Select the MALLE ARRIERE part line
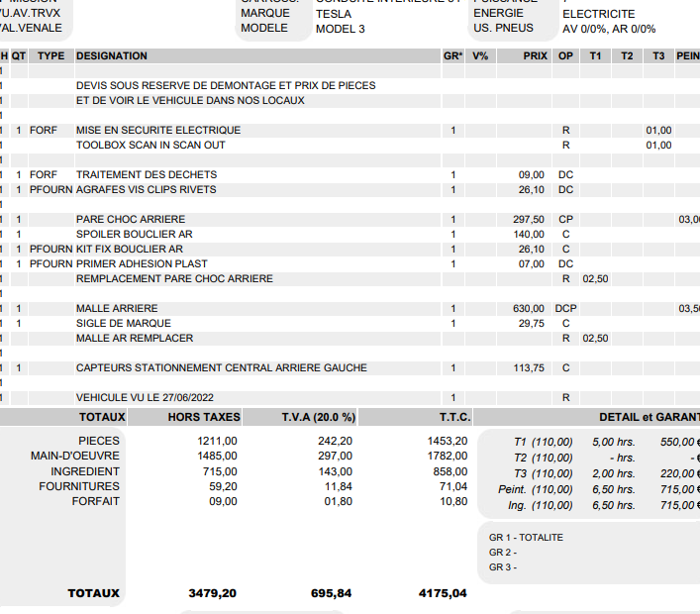The image size is (700, 614). 350,309
